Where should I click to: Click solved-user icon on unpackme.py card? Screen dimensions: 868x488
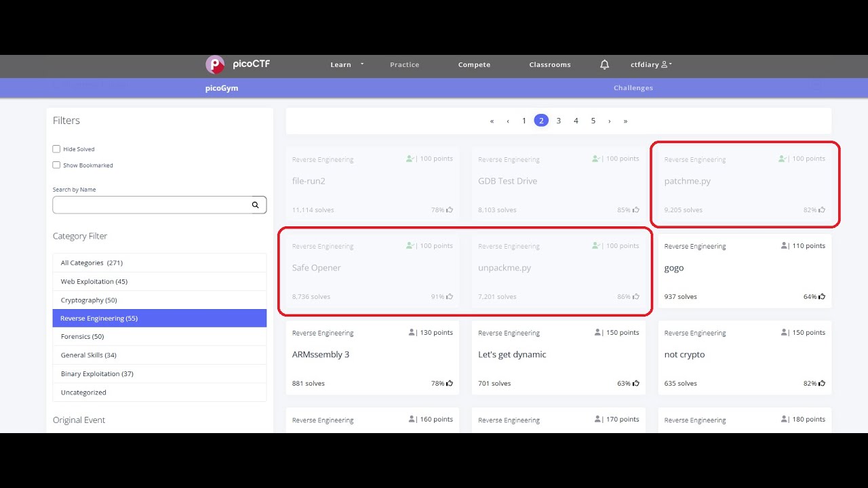596,245
